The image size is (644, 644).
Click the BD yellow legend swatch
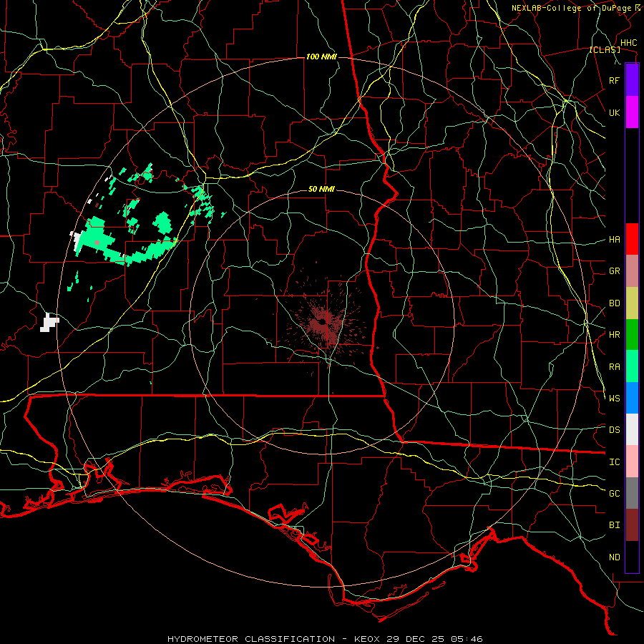point(632,303)
